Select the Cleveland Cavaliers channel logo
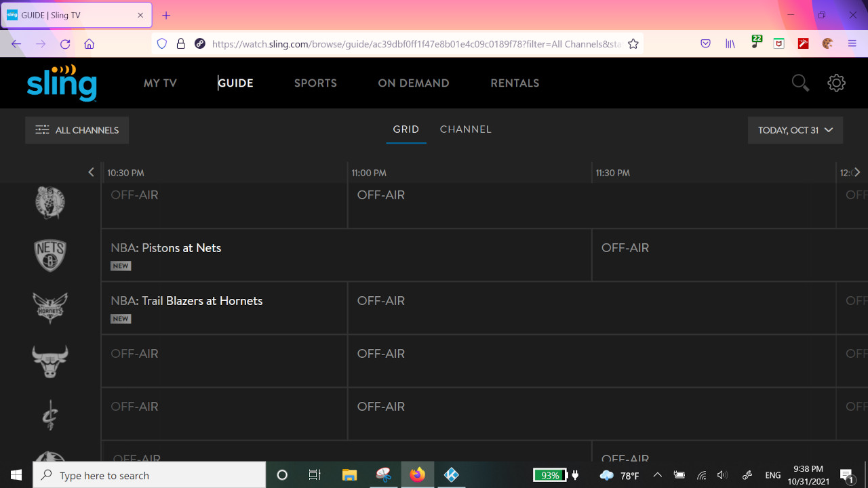868x488 pixels. pyautogui.click(x=50, y=413)
